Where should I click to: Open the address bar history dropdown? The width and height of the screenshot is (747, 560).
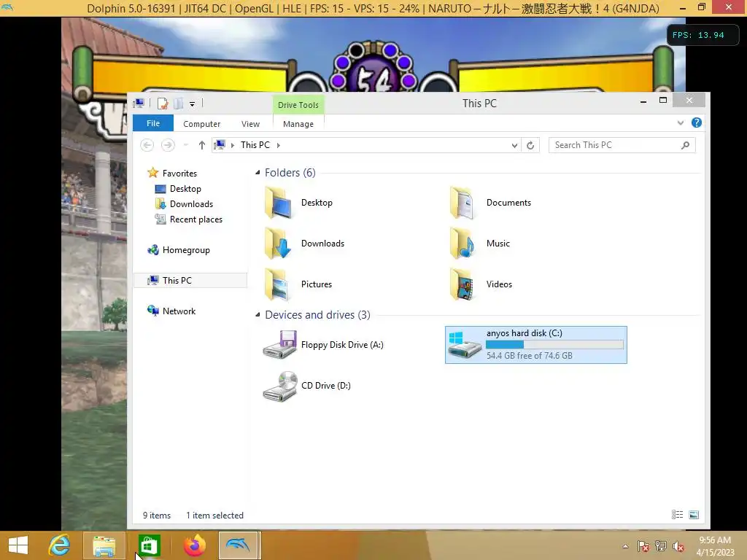514,145
